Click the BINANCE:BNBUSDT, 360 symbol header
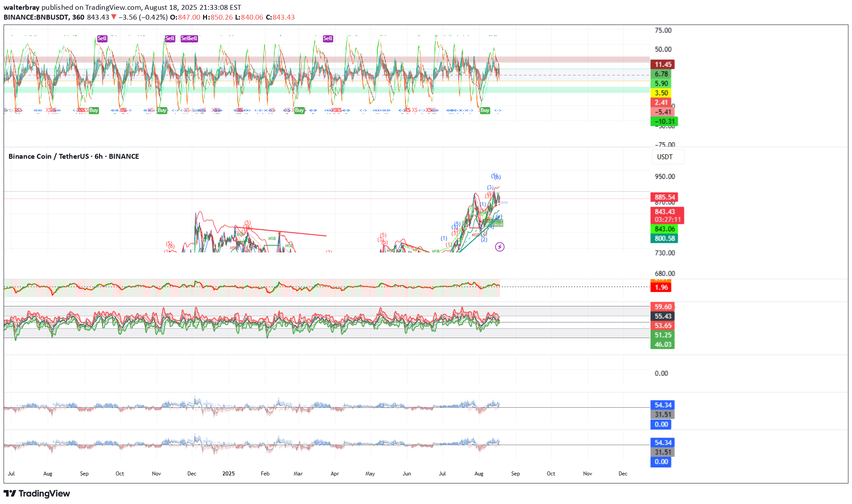The width and height of the screenshot is (852, 504). click(x=44, y=17)
